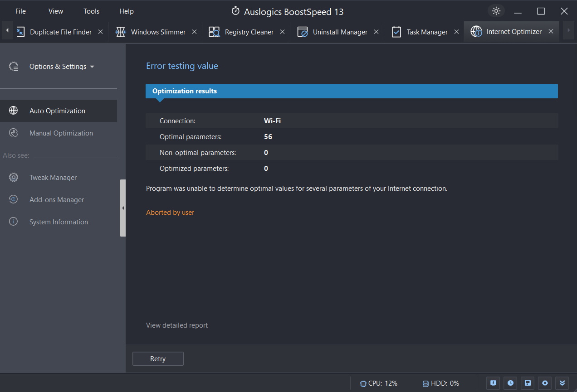
Task: Toggle the light/dark theme sun icon
Action: pos(496,11)
